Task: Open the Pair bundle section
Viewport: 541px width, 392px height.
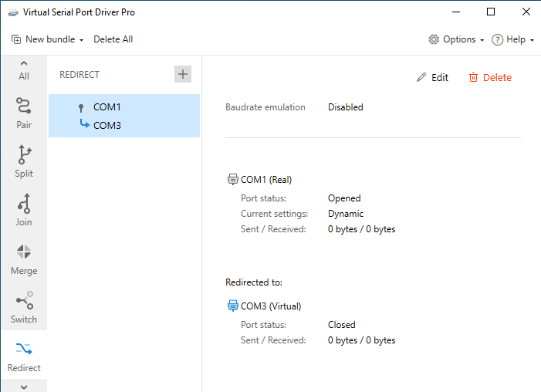Action: tap(24, 113)
